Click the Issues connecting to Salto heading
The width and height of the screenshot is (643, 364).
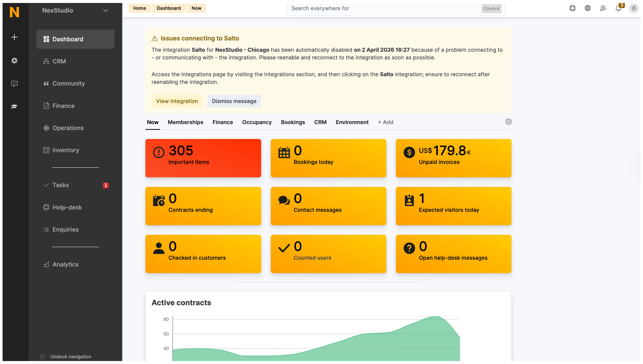[200, 38]
